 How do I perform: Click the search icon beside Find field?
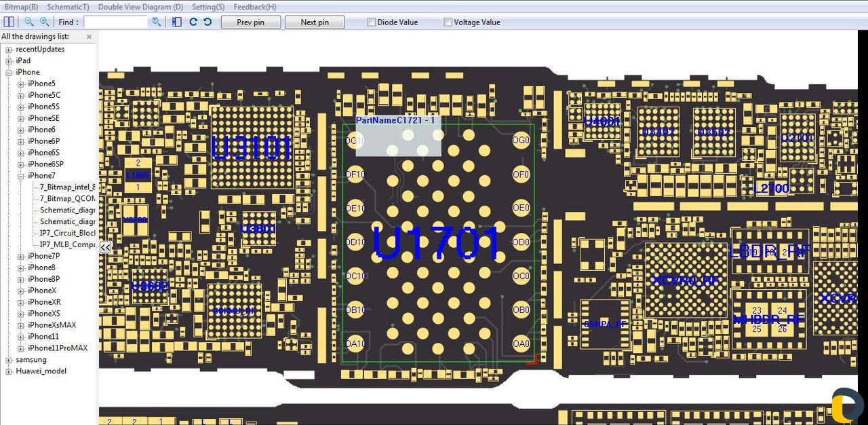coord(157,22)
